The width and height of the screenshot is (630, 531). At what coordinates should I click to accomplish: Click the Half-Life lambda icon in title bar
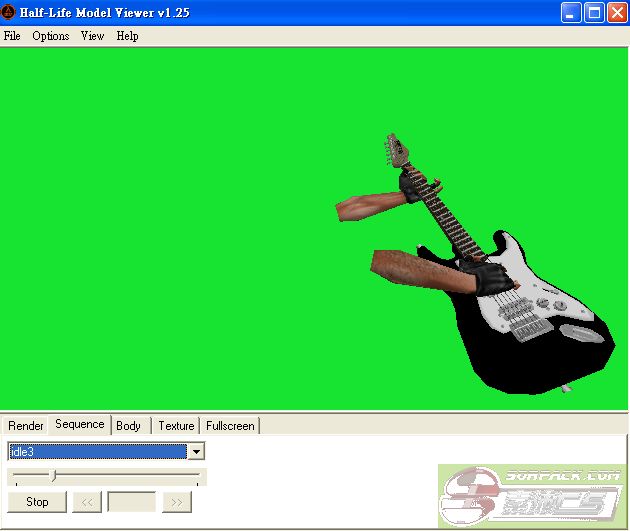coord(9,13)
